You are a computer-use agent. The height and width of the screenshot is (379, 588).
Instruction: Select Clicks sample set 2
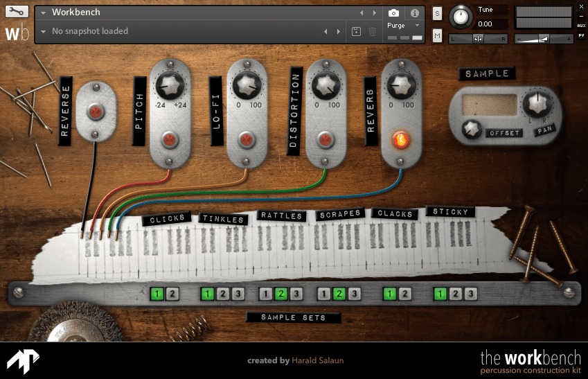click(172, 294)
